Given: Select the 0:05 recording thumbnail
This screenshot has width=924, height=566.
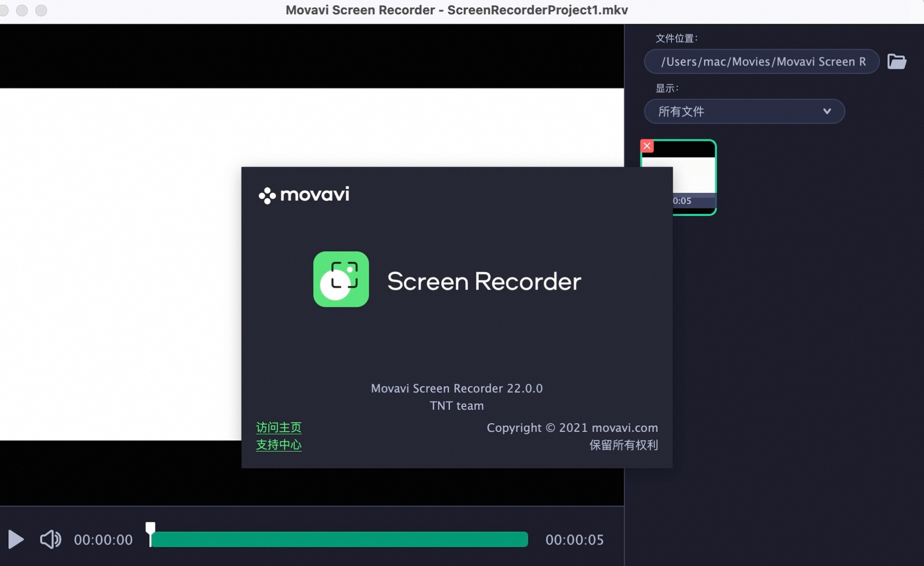Looking at the screenshot, I should (x=678, y=177).
